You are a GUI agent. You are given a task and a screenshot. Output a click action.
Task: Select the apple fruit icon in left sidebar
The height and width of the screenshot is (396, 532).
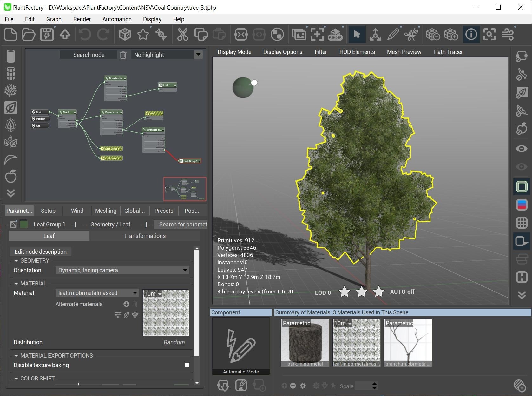(x=11, y=176)
